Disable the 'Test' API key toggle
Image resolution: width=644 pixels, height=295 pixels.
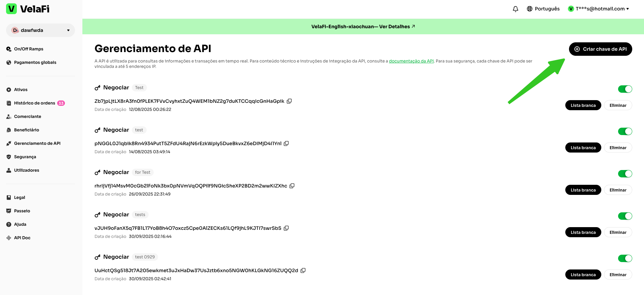(x=625, y=89)
